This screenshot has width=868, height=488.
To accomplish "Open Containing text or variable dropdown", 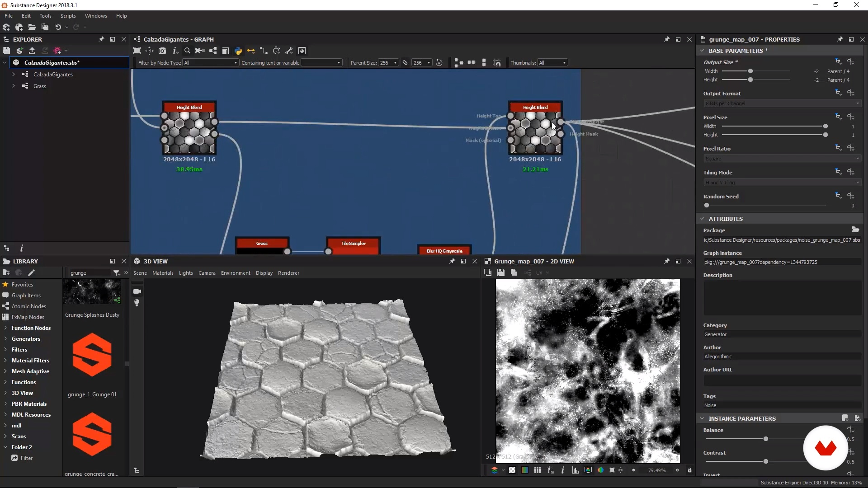I will (x=321, y=63).
